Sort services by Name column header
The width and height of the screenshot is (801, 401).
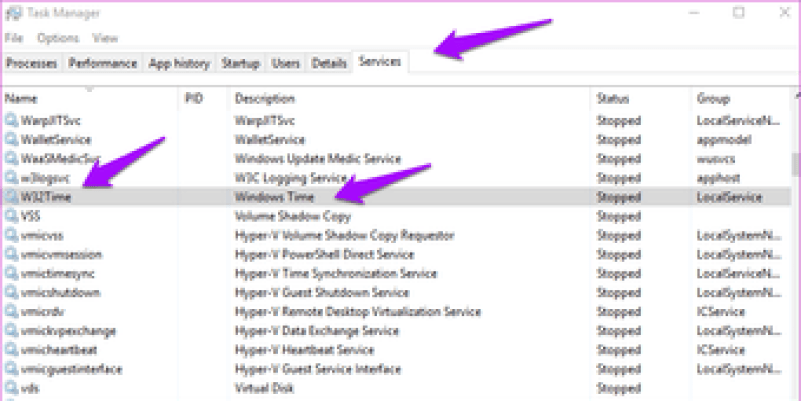coord(21,99)
